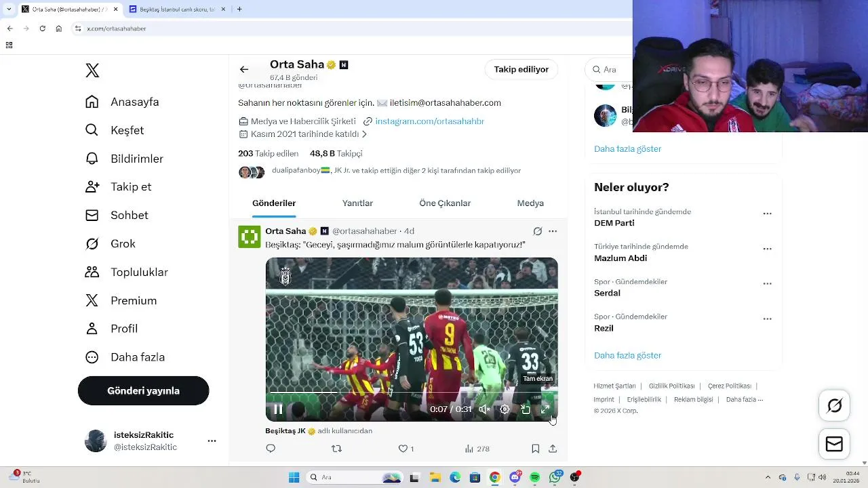
Task: Open Spotify from taskbar
Action: click(x=535, y=477)
